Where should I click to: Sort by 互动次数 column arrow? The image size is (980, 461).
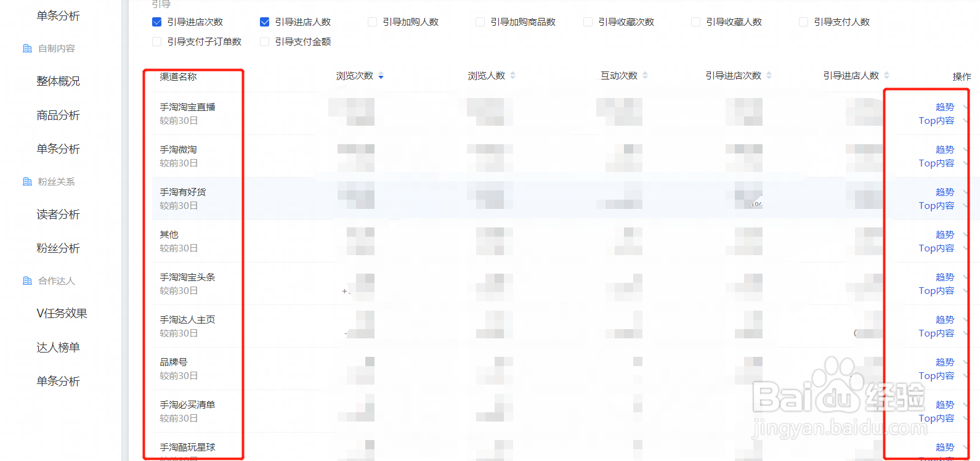[x=646, y=76]
